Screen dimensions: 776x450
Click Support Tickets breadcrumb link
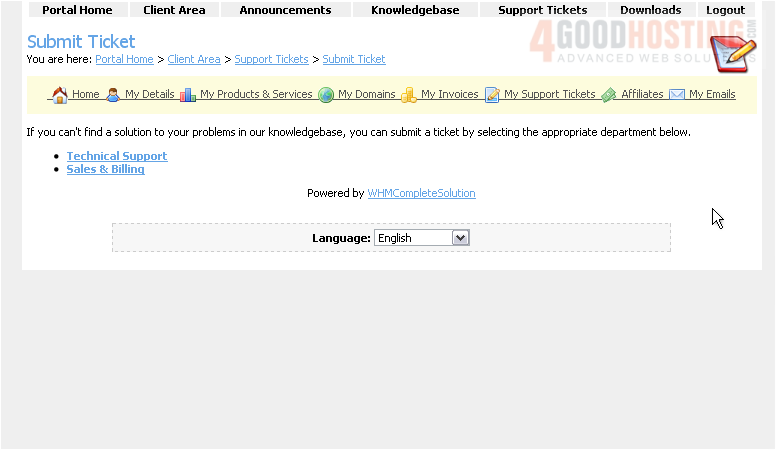271,59
